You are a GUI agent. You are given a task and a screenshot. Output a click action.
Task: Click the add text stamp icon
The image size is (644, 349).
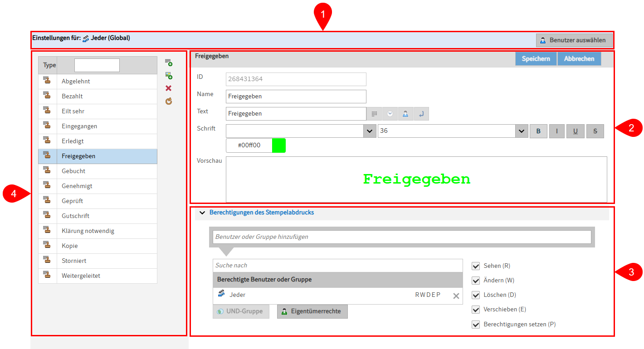pyautogui.click(x=168, y=63)
